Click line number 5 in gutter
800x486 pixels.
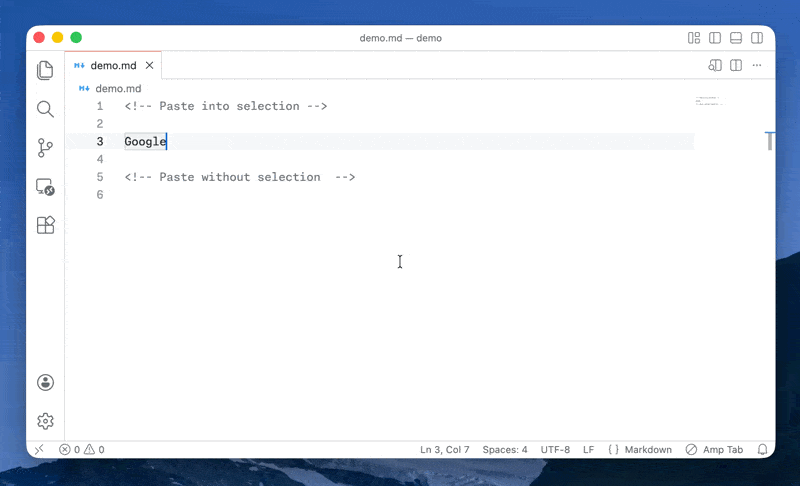pos(100,177)
